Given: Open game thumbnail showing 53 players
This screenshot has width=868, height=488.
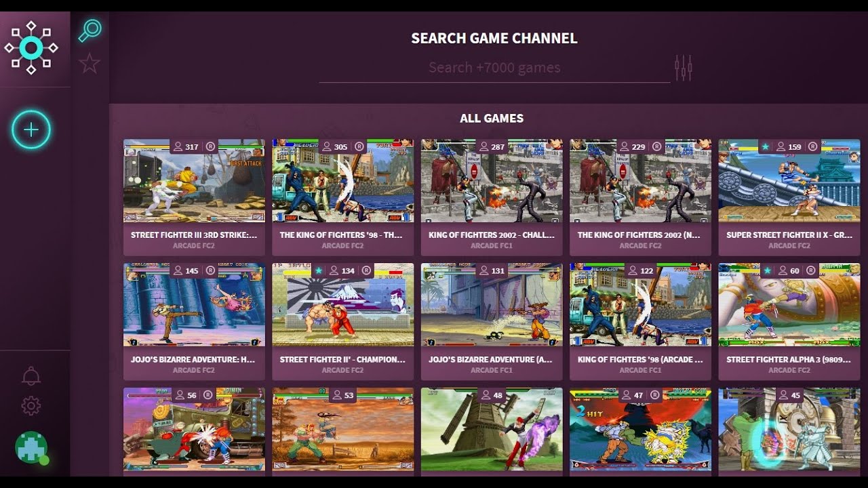Looking at the screenshot, I should click(343, 430).
